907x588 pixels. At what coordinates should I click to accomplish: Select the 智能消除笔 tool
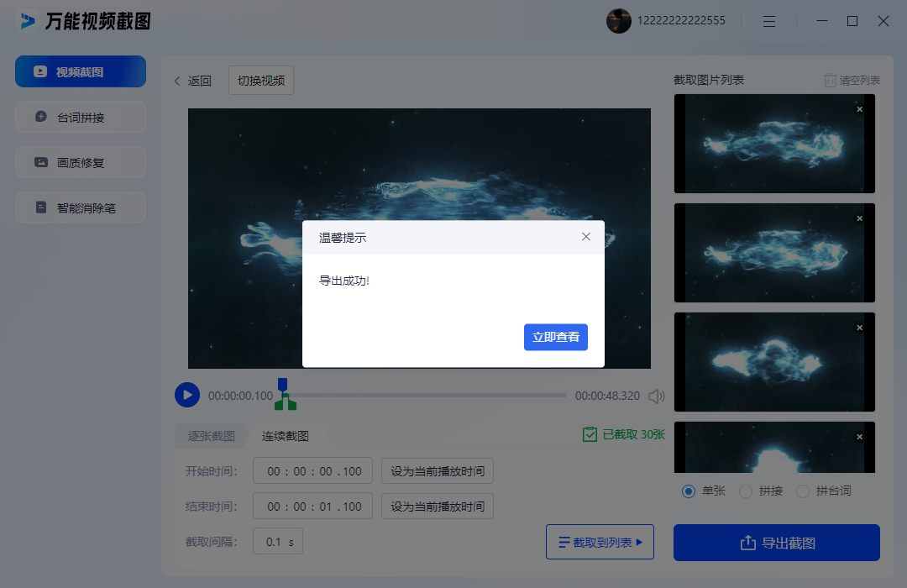pos(80,207)
